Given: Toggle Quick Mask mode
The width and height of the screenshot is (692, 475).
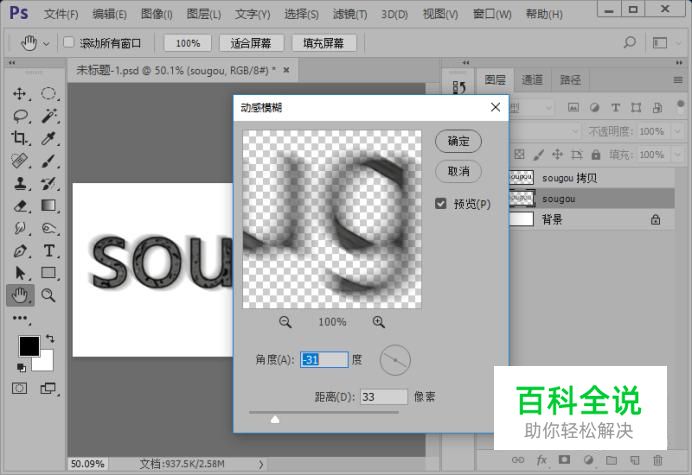Looking at the screenshot, I should (x=19, y=388).
